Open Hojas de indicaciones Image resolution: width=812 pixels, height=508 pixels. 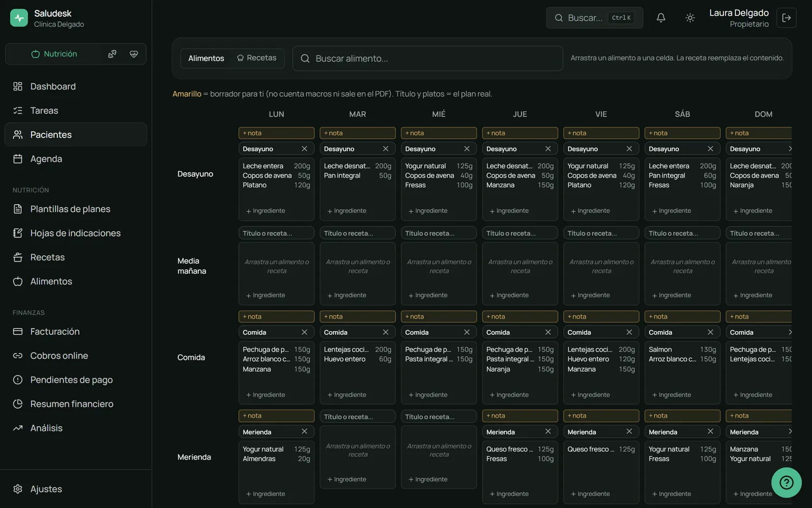coord(76,233)
